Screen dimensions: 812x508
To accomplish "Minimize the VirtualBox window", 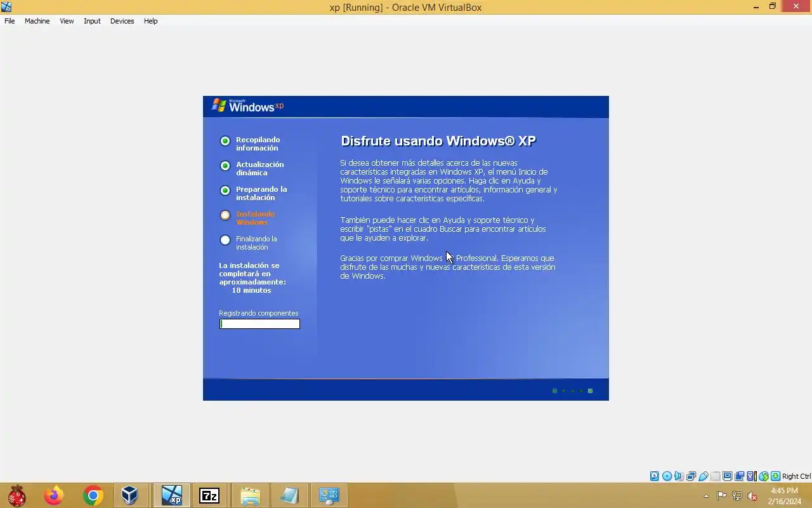I will [x=756, y=7].
